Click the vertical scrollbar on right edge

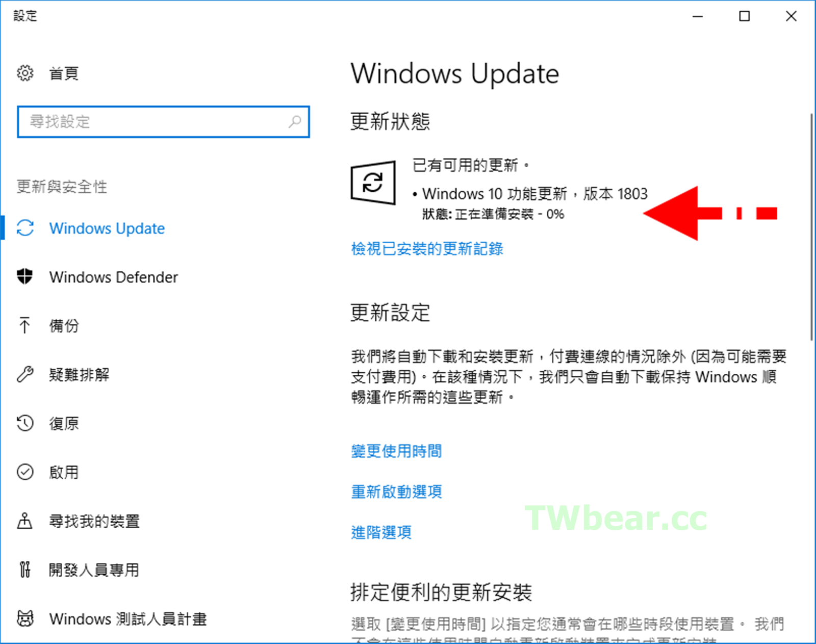(x=811, y=227)
